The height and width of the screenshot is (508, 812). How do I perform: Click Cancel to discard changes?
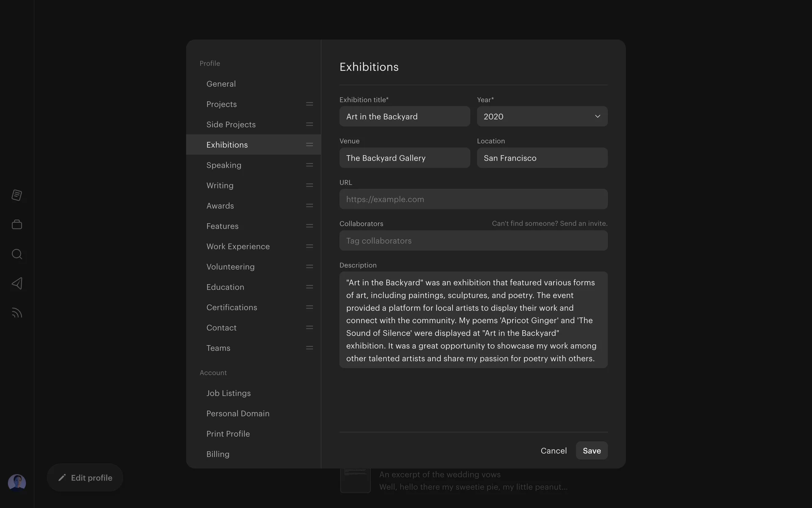click(553, 451)
